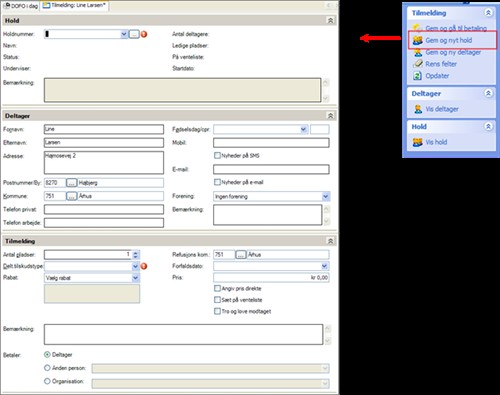Select Organisation as Betaler
Image resolution: width=500 pixels, height=395 pixels.
[47, 381]
